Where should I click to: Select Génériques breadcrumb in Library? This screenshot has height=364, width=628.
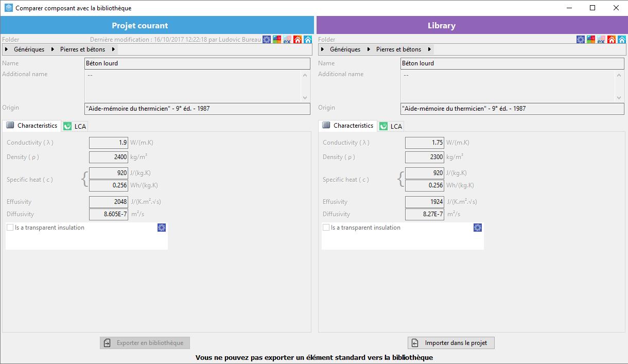tap(345, 49)
